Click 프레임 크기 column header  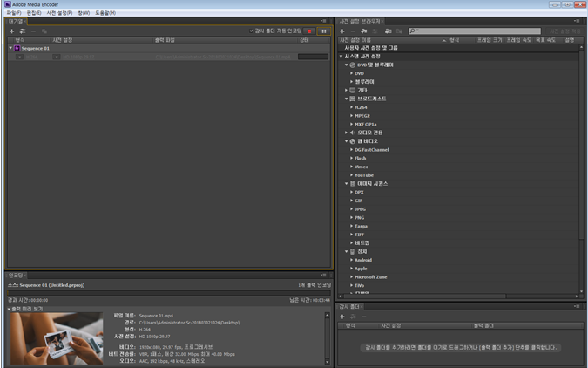(x=490, y=40)
